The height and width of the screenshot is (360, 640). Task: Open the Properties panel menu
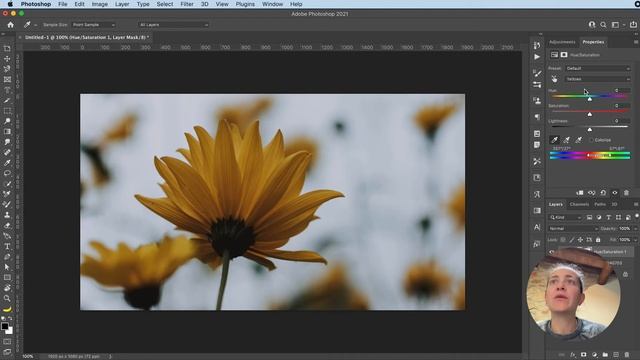pos(636,42)
